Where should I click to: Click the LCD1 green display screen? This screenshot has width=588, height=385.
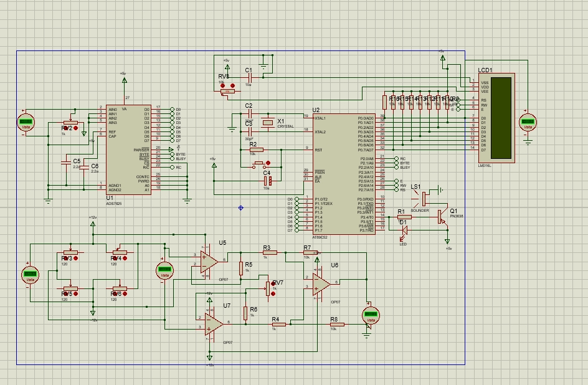tap(501, 118)
